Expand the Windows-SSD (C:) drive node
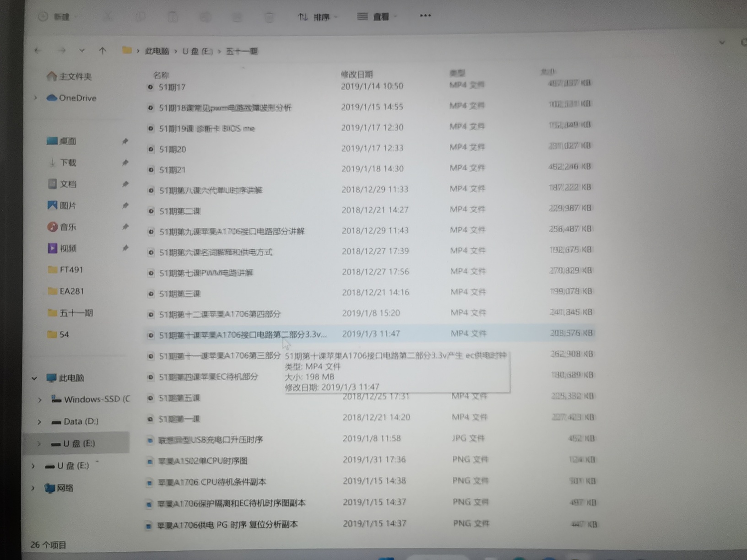747x560 pixels. tap(40, 400)
